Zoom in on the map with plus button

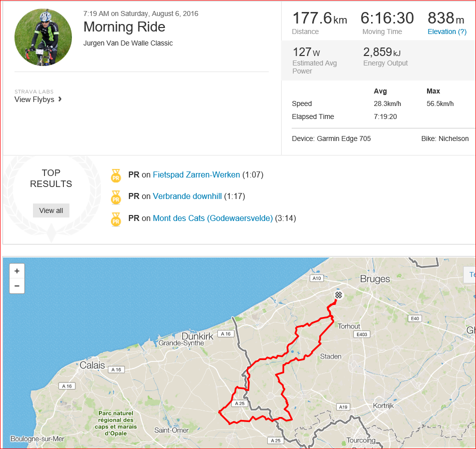[x=17, y=271]
